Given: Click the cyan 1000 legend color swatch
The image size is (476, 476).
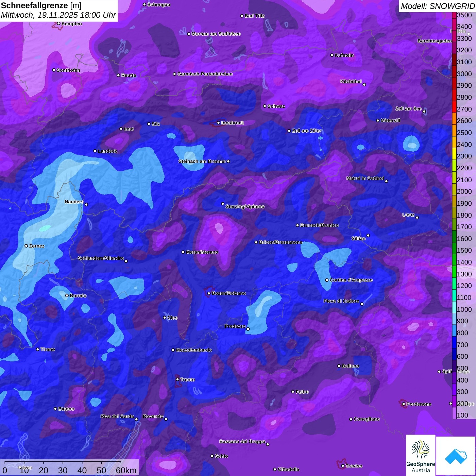Looking at the screenshot, I should pos(454,307).
